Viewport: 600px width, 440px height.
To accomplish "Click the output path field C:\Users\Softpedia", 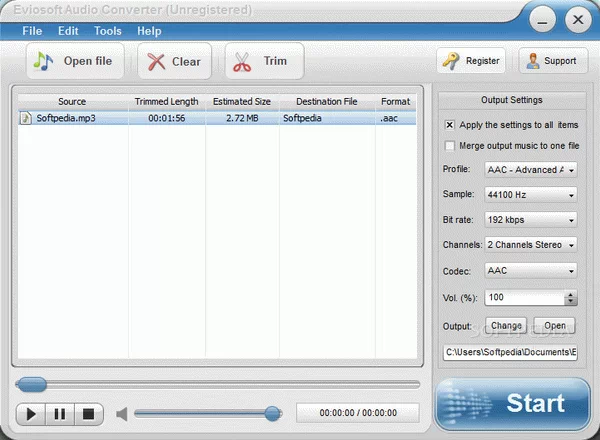I will pos(510,352).
